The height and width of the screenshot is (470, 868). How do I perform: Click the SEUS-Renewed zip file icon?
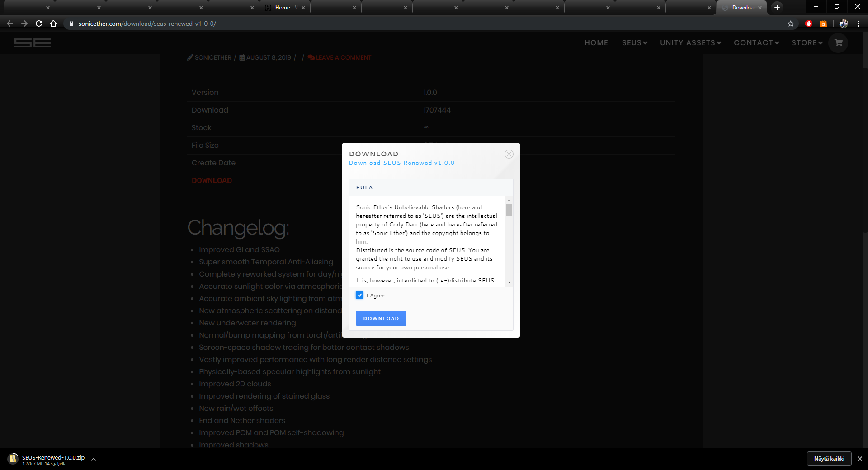point(13,459)
